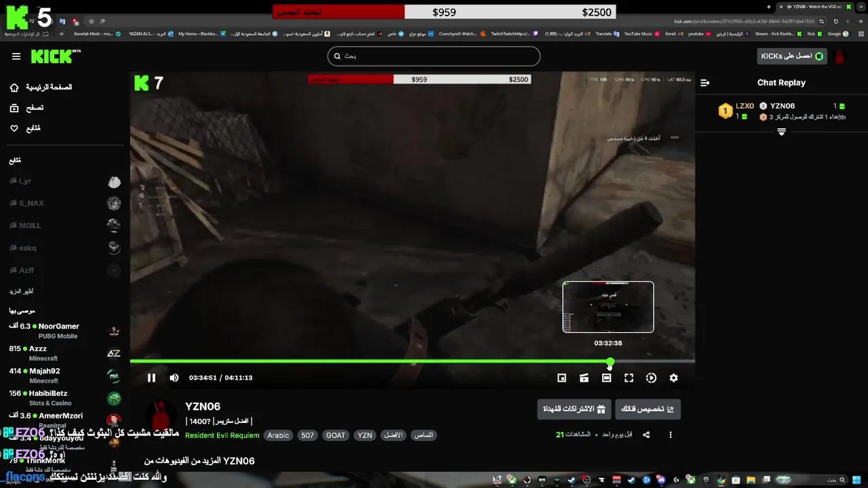
Task: Open a new browser tab
Action: tap(769, 7)
